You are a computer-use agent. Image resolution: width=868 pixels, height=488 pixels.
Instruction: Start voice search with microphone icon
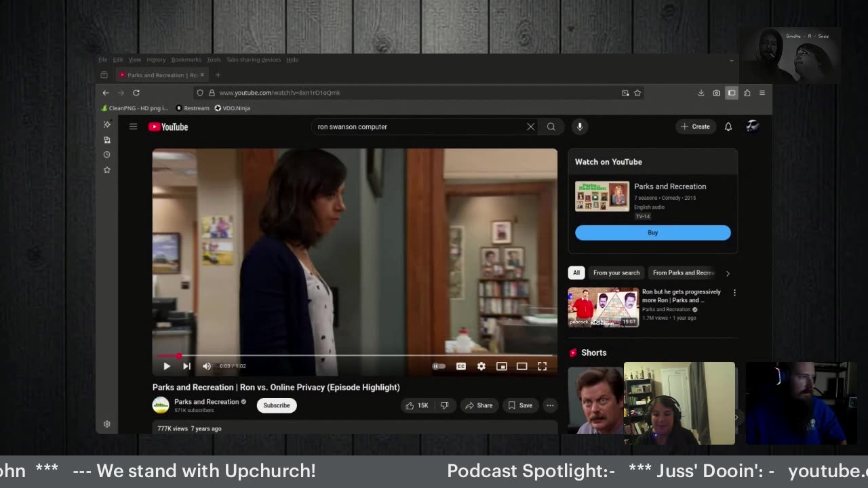coord(580,127)
